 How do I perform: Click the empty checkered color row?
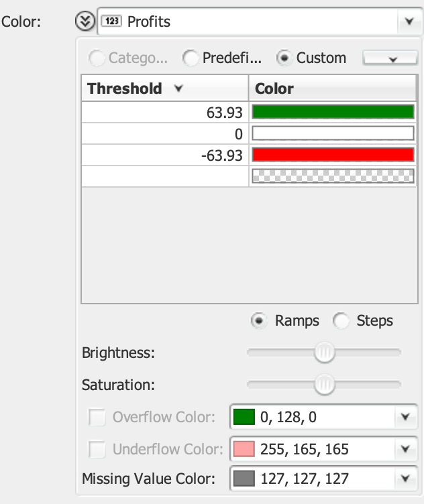point(332,176)
